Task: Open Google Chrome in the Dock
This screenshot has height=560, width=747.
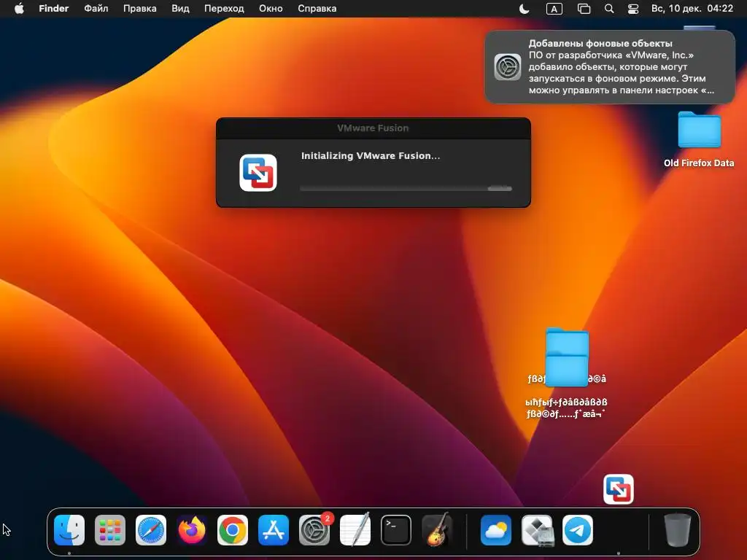Action: click(233, 530)
